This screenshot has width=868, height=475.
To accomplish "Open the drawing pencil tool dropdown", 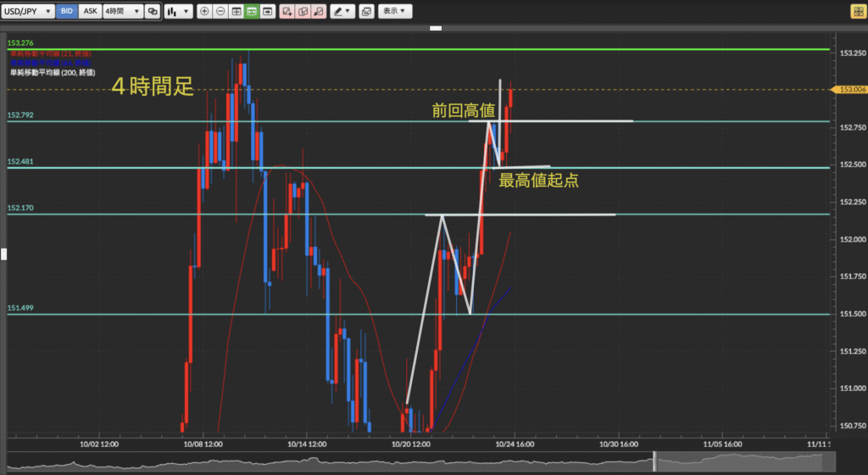I will (342, 12).
